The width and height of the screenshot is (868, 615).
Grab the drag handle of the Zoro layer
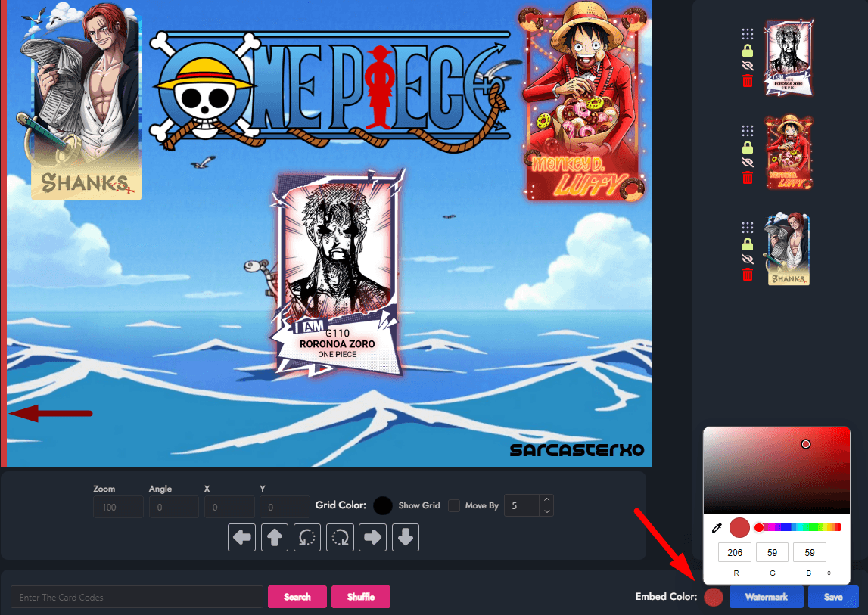(748, 34)
